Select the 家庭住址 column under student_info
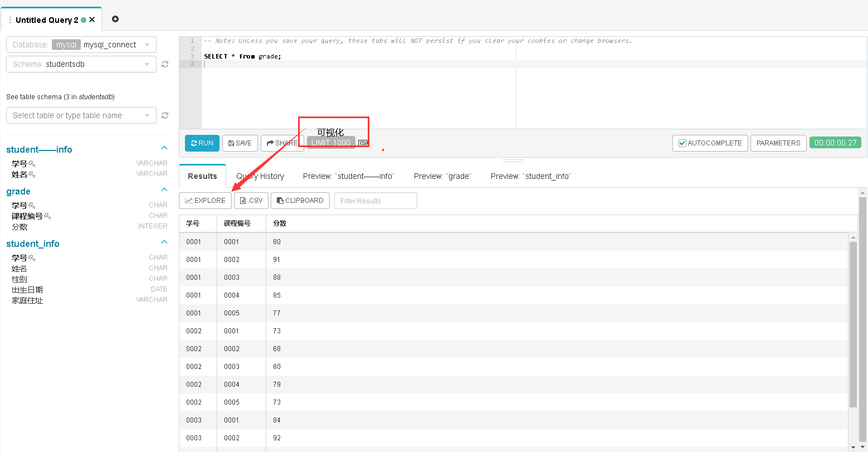Image resolution: width=868 pixels, height=457 pixels. tap(27, 300)
